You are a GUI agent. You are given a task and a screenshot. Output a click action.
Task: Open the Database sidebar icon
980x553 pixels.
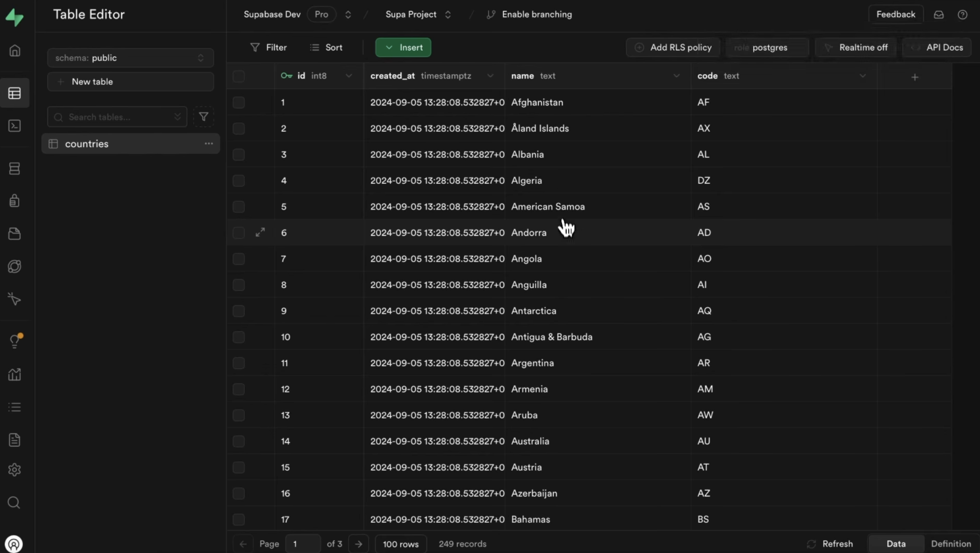[15, 168]
